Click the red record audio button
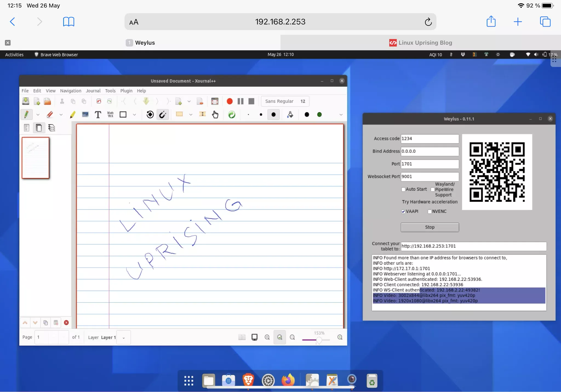Viewport: 561px width, 392px height. pos(230,101)
